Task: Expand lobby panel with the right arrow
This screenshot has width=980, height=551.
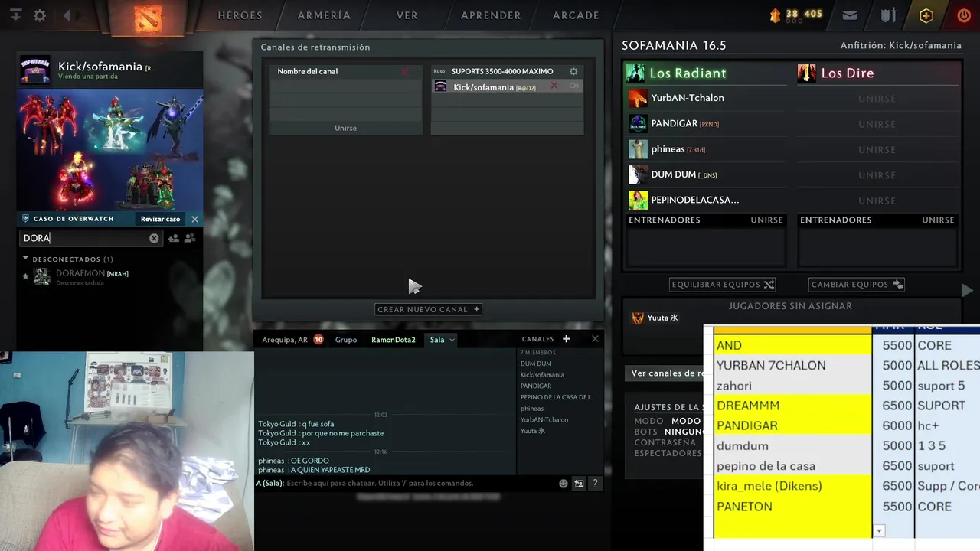Action: point(967,290)
